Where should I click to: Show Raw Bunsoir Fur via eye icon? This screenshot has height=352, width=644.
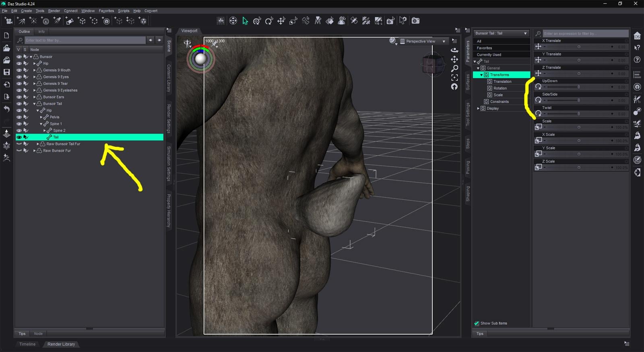19,150
